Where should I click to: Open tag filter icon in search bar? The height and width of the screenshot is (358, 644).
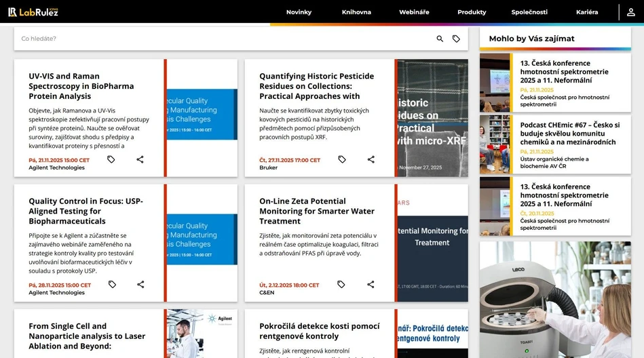[x=456, y=39]
